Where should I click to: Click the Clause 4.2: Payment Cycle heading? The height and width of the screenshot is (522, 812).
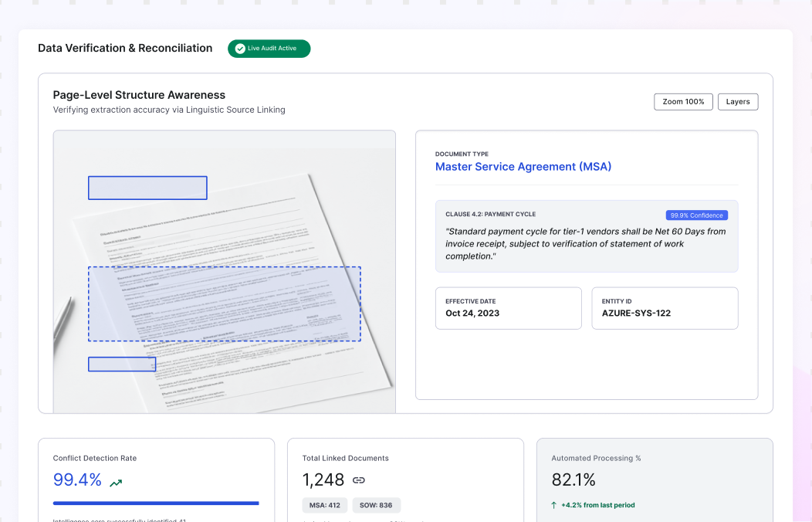point(490,214)
